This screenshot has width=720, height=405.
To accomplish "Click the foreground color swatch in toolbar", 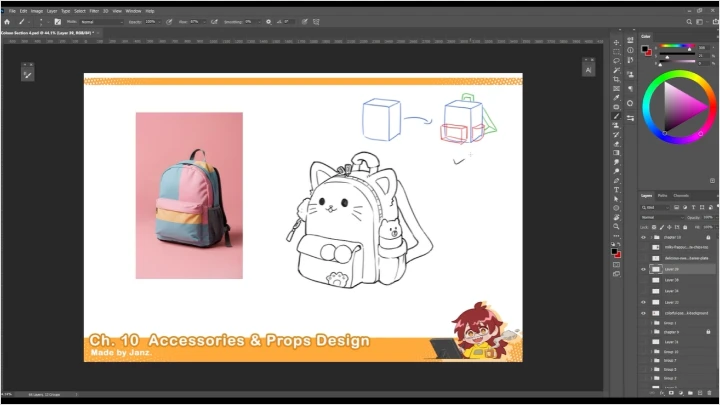I will [x=615, y=253].
